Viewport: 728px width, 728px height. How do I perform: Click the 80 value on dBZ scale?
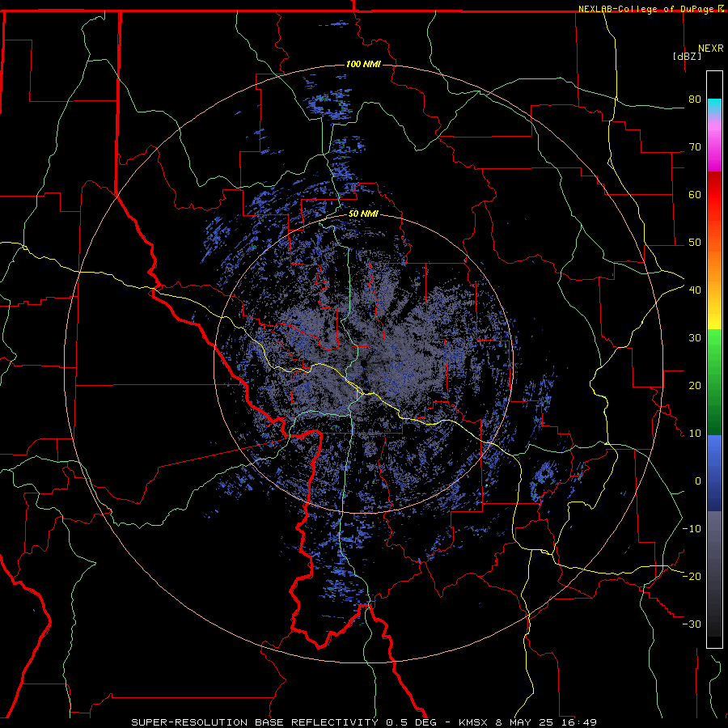695,99
